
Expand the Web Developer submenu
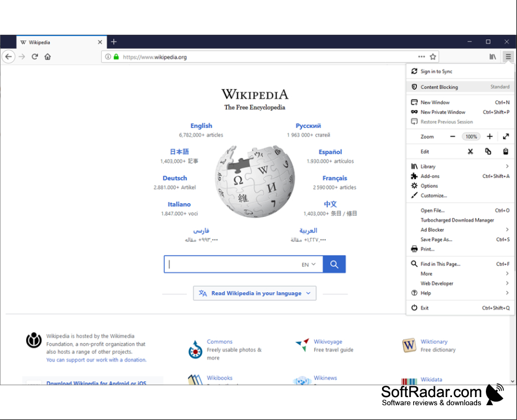(460, 283)
